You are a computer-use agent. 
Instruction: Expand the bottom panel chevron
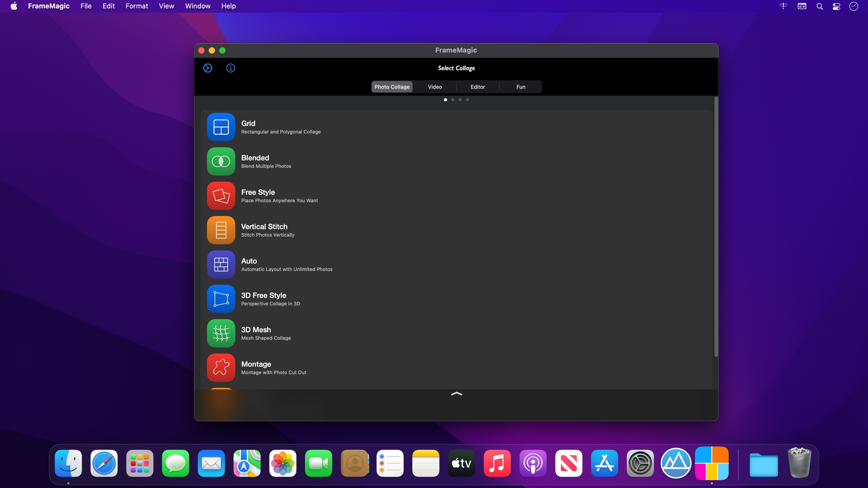tap(456, 394)
